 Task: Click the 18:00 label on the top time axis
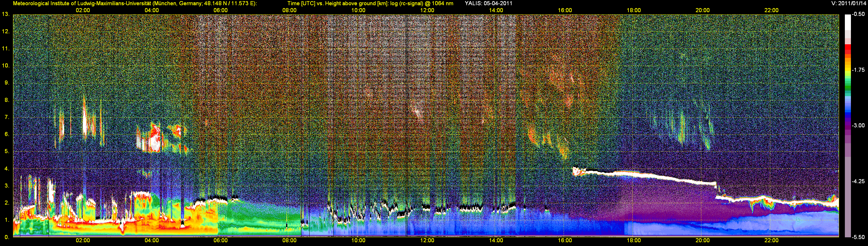click(633, 10)
